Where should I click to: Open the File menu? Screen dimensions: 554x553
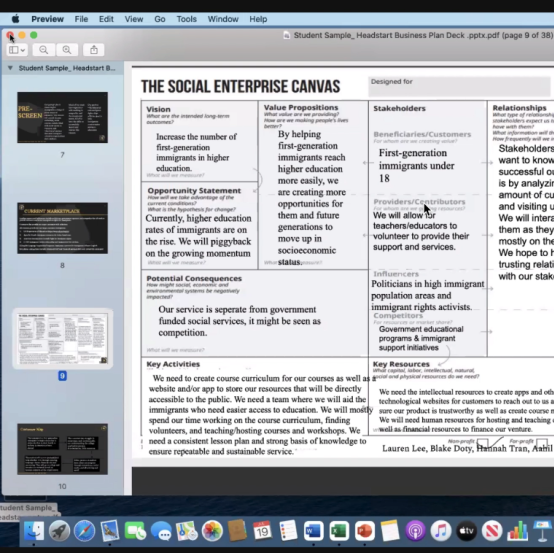[x=81, y=19]
